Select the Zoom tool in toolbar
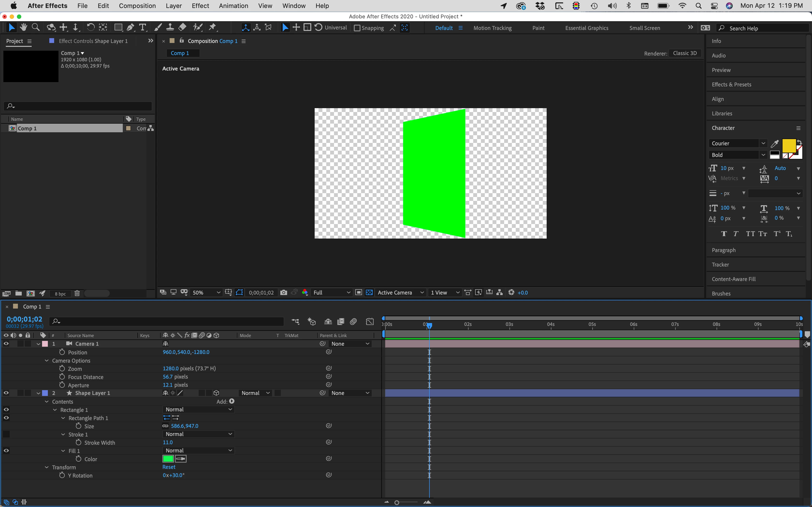This screenshot has height=507, width=812. click(x=36, y=28)
